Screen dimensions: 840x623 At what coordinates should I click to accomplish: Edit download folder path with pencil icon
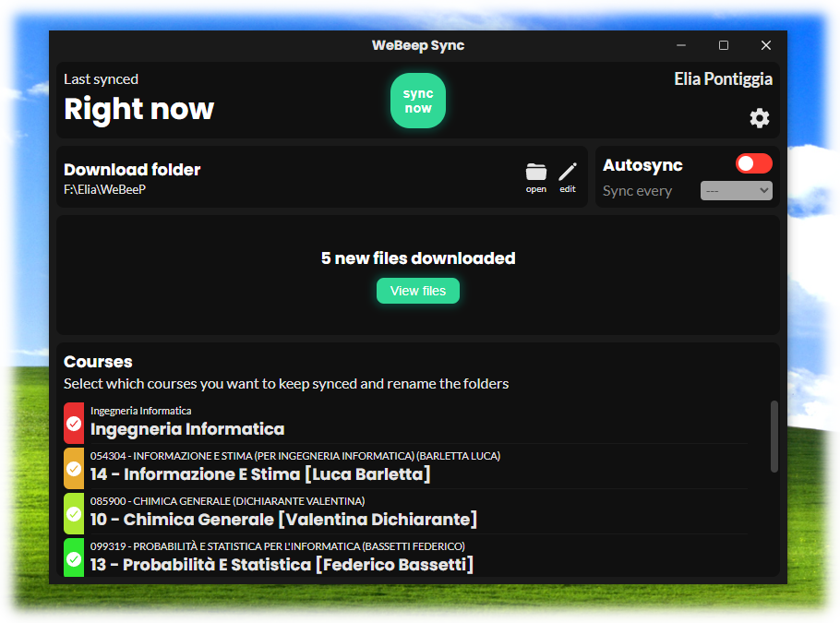(x=567, y=172)
